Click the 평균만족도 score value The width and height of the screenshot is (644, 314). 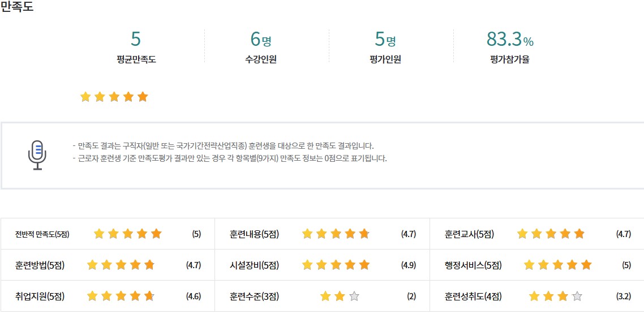point(136,39)
